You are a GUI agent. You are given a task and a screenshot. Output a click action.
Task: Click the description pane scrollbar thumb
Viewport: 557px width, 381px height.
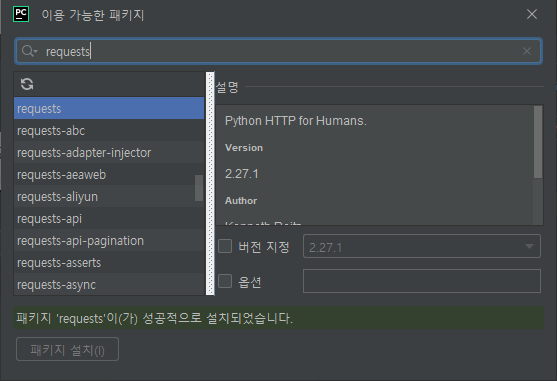coord(538,142)
